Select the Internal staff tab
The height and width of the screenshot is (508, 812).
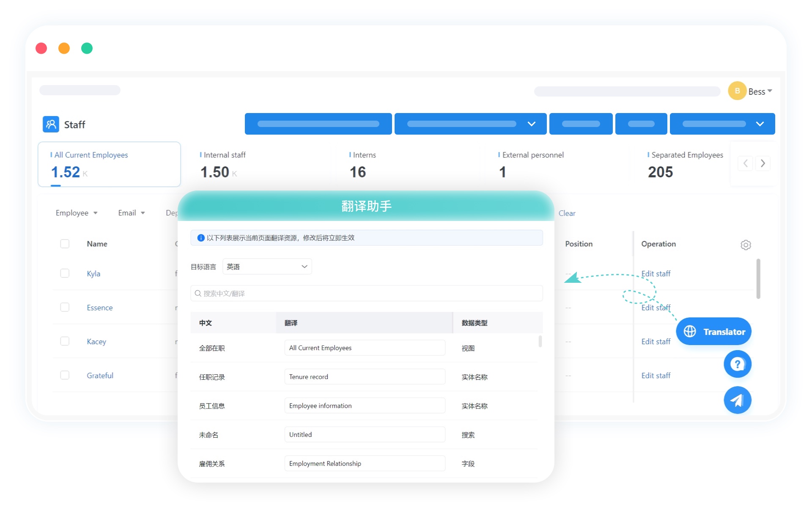click(225, 164)
